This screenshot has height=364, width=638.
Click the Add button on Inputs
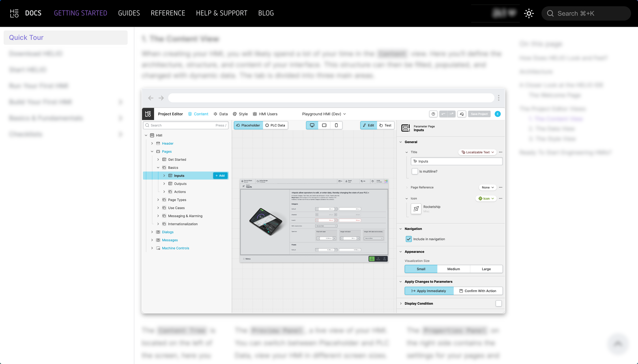point(220,176)
